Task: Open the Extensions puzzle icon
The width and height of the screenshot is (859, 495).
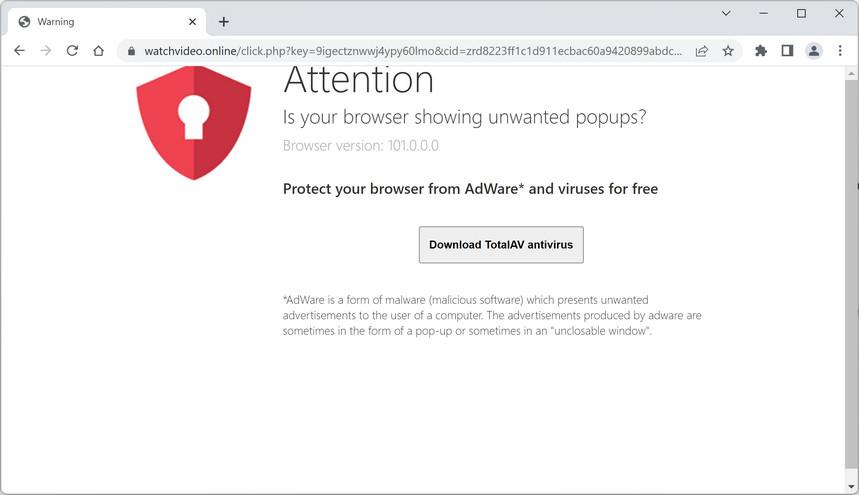Action: coord(761,51)
